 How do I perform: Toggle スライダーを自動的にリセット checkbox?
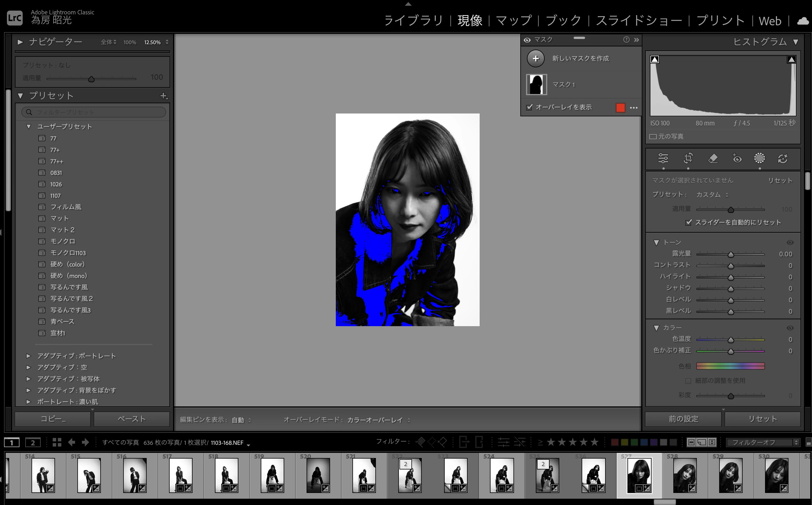[x=689, y=222]
